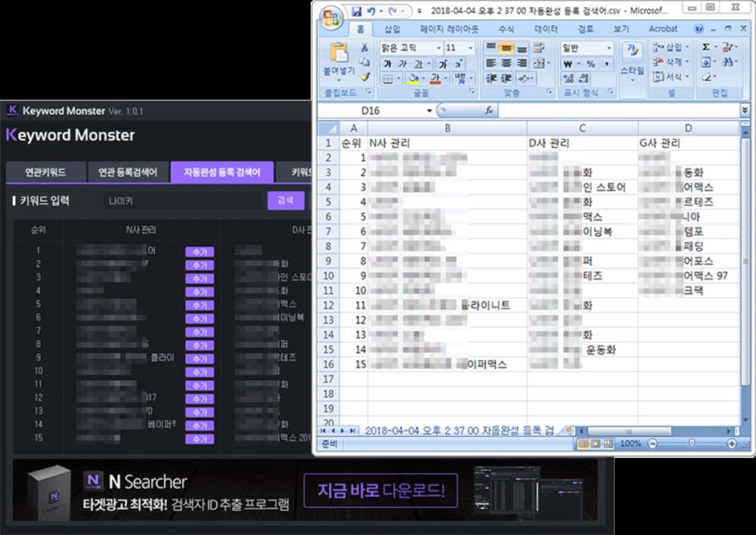
Task: Click zoom out minus button
Action: coord(652,444)
